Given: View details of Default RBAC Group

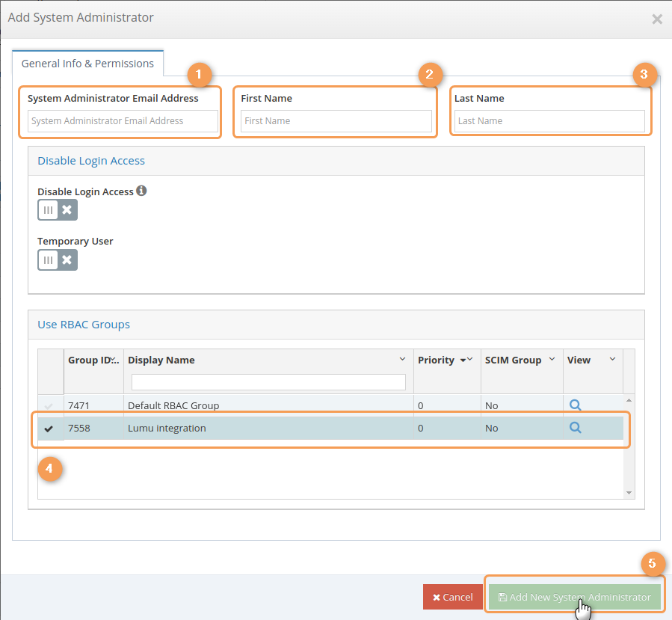Looking at the screenshot, I should (x=575, y=405).
